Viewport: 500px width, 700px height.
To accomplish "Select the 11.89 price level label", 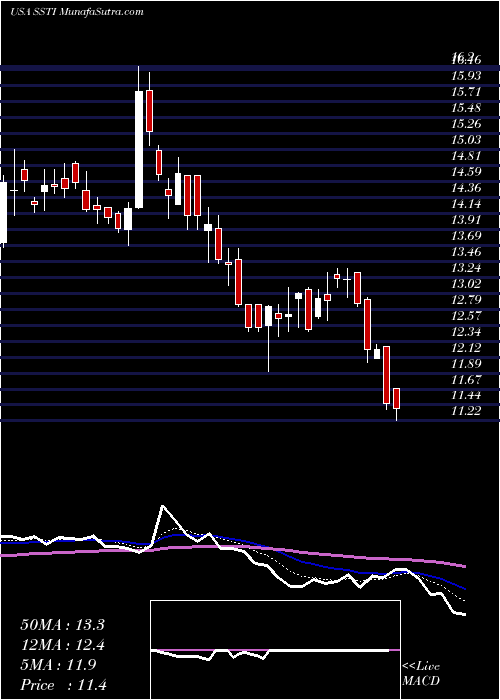I will click(x=466, y=364).
